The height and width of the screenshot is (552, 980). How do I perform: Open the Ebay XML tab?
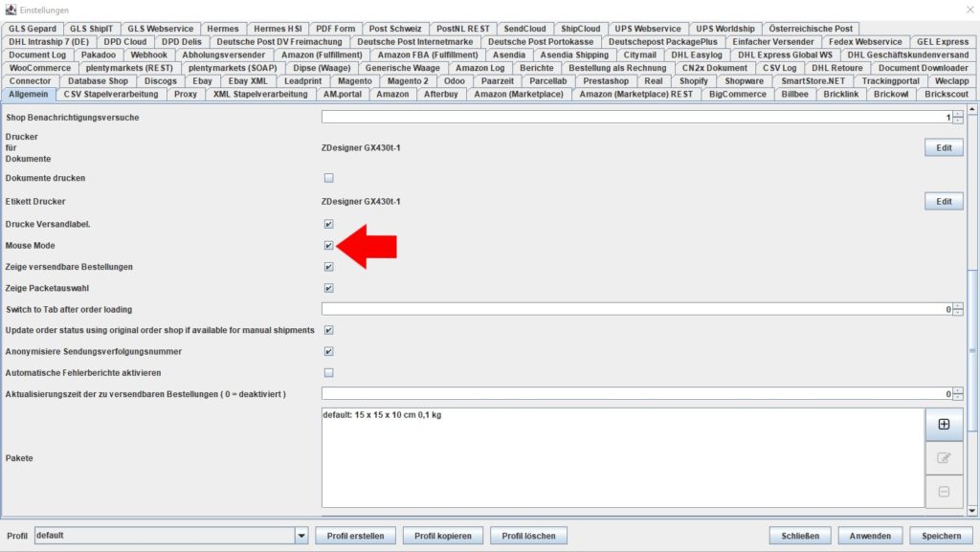248,81
